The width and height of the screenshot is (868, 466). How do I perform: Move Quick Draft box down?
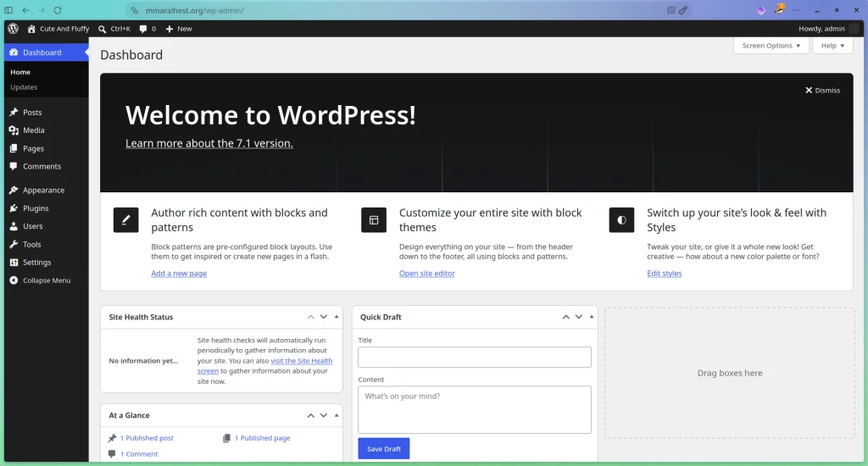[578, 317]
